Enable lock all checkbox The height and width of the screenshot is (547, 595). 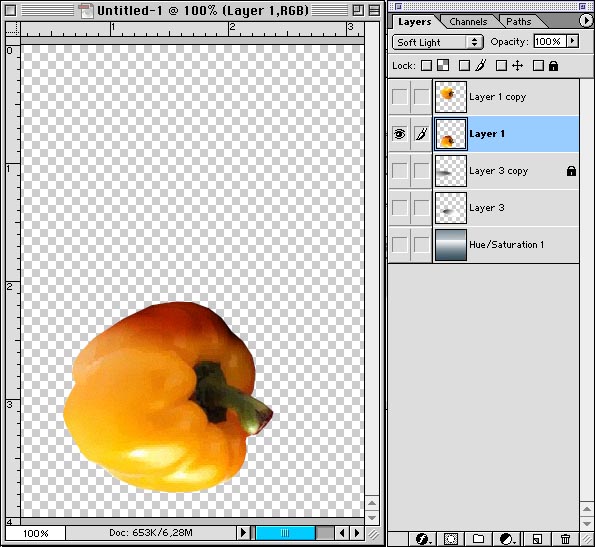(x=538, y=66)
